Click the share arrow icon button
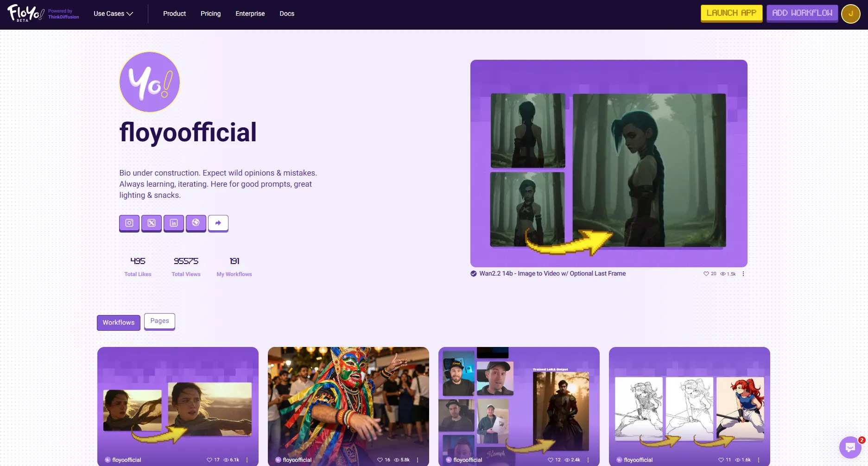The image size is (868, 466). [218, 223]
